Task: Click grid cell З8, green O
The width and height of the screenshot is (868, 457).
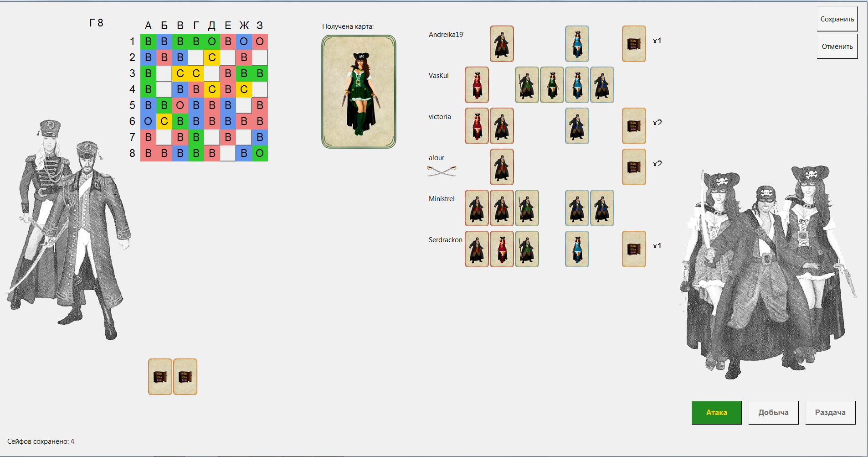Action: pyautogui.click(x=260, y=153)
